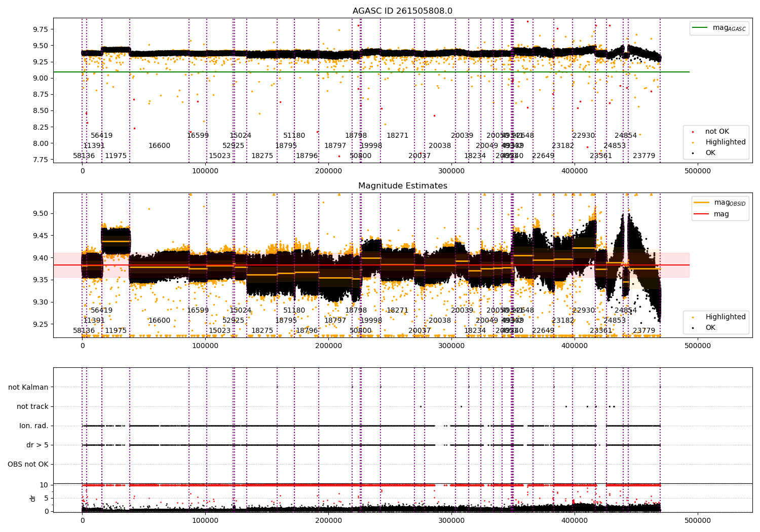
Task: Click the 8.50 y-axis tick label
Action: pyautogui.click(x=40, y=110)
